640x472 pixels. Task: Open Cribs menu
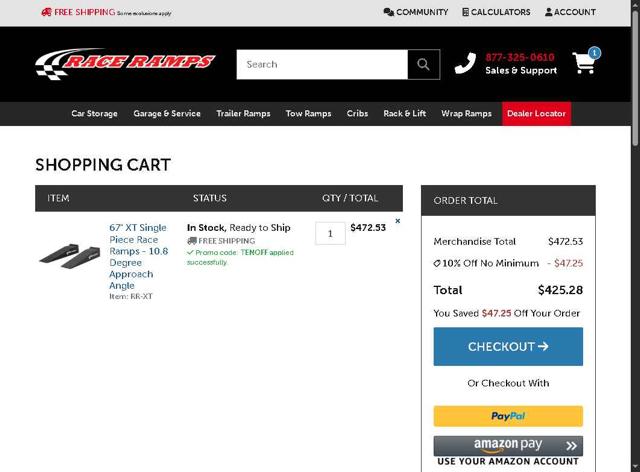[357, 114]
